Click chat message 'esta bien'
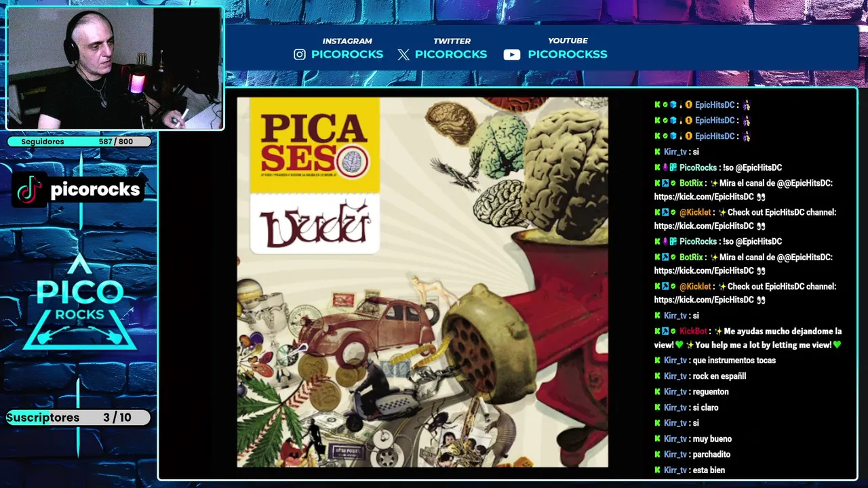Screen dimensions: 868x488 709,470
